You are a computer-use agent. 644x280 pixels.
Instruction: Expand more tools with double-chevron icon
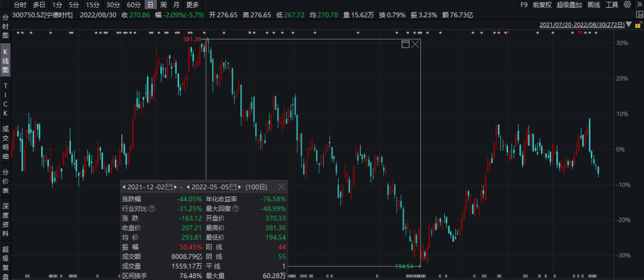[x=638, y=5]
